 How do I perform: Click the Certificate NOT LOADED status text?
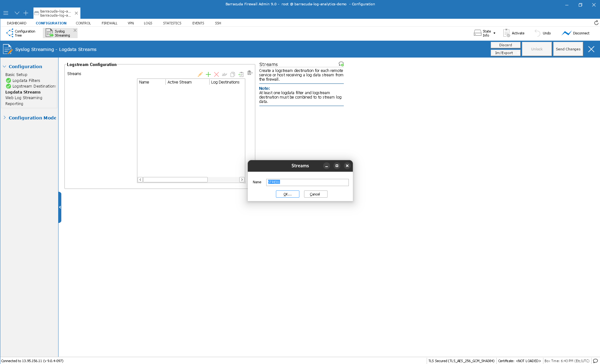point(519,361)
